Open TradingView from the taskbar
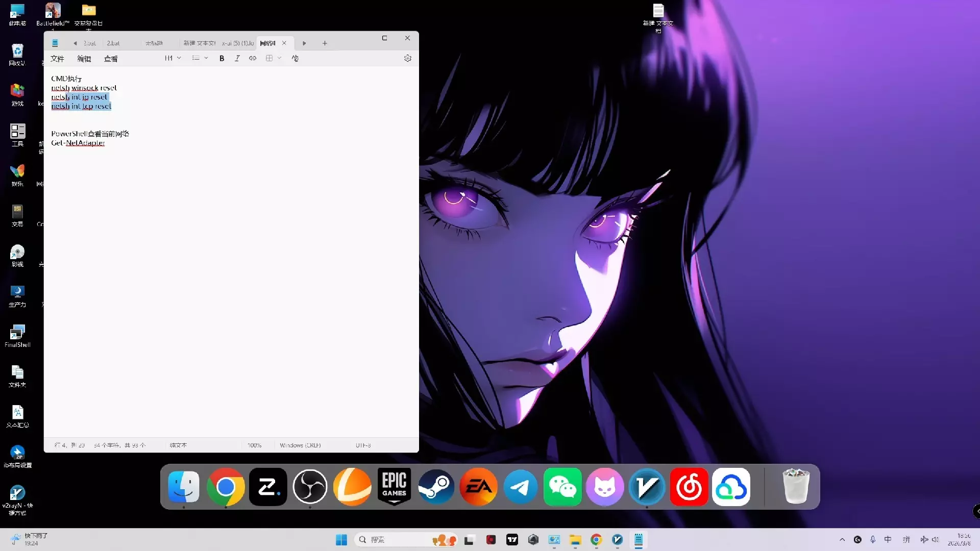The height and width of the screenshot is (551, 980). (x=512, y=540)
